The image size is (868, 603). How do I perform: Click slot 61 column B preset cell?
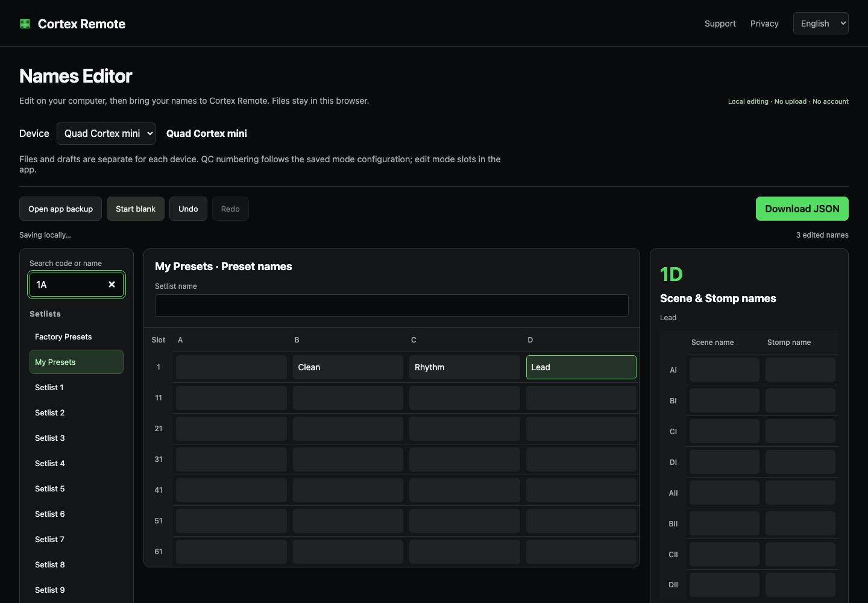pyautogui.click(x=348, y=552)
